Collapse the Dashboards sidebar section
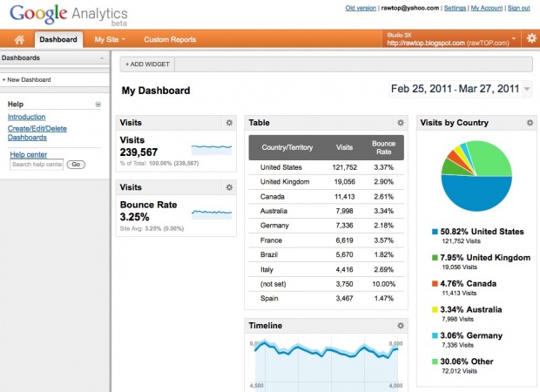540x392 pixels. (102, 58)
